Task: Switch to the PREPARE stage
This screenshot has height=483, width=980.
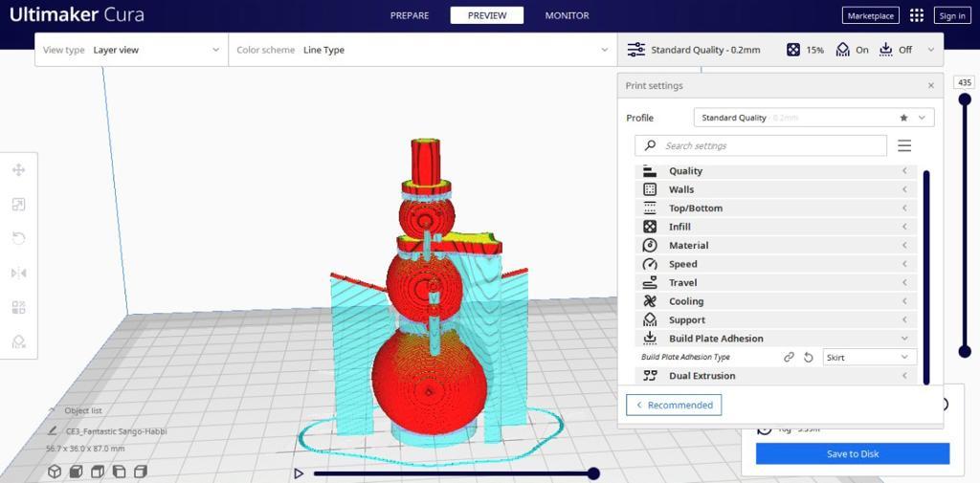Action: (x=410, y=15)
